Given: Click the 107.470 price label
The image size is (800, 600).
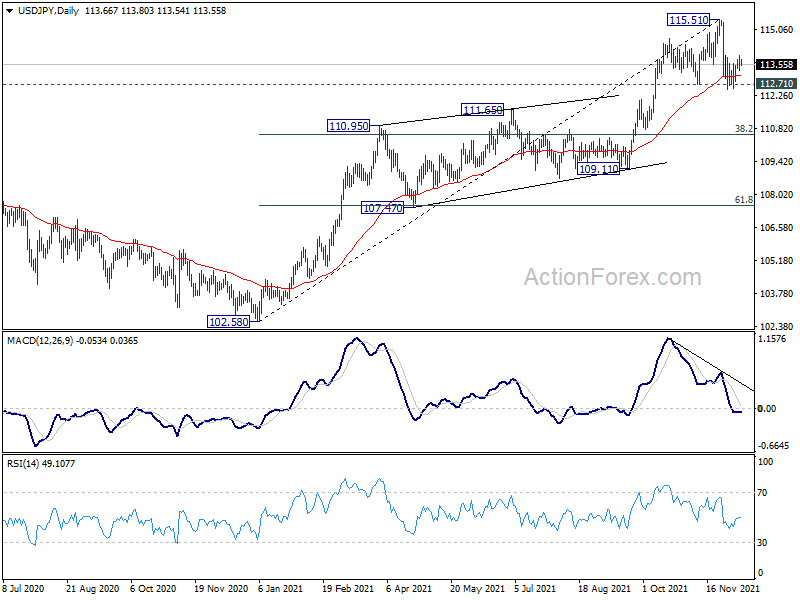Looking at the screenshot, I should 383,208.
